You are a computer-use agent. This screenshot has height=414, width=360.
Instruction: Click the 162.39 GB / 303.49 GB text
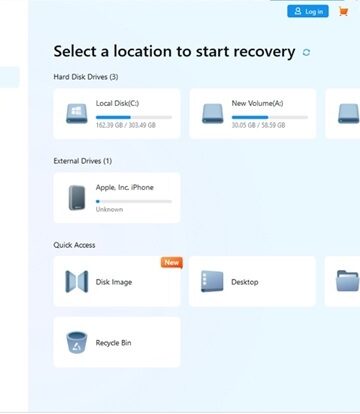[126, 125]
